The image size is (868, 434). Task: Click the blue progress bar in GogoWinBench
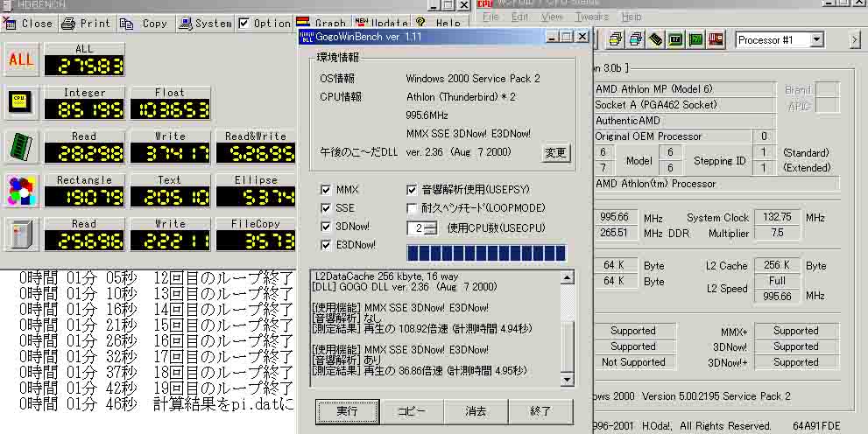tap(487, 253)
